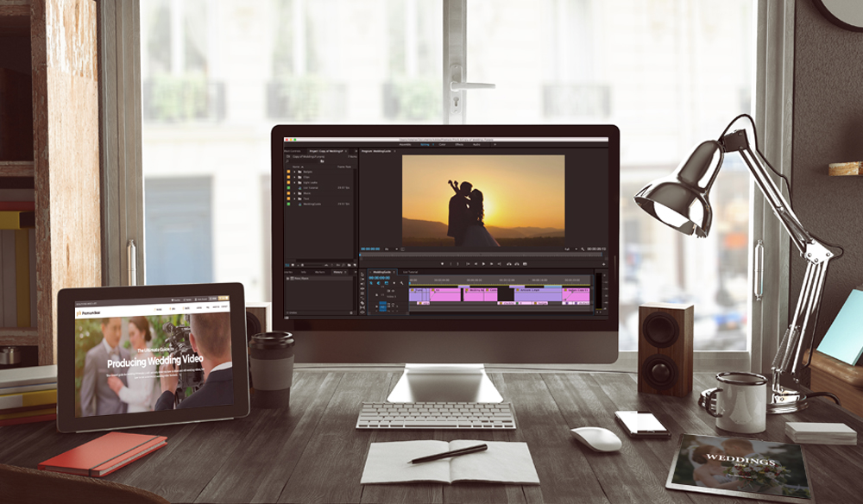Select the Selection tool above the timeline
The height and width of the screenshot is (504, 863).
364,274
